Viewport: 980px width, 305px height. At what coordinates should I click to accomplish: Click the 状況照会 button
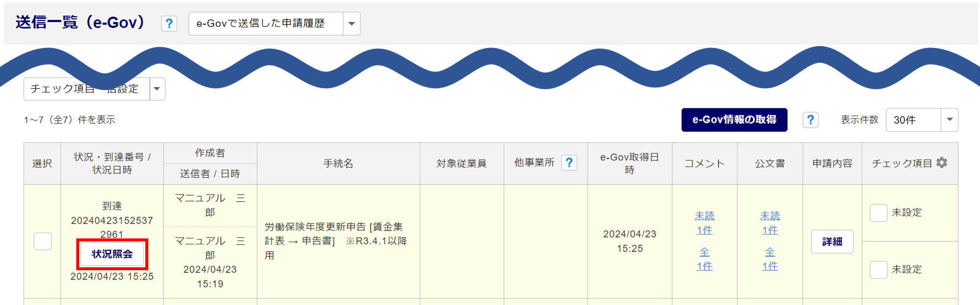[112, 254]
